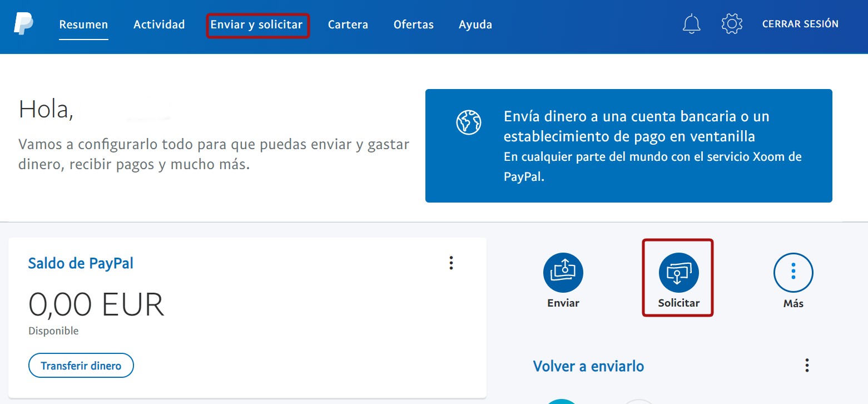The width and height of the screenshot is (868, 404).
Task: Click the Hola, greeting text
Action: (x=46, y=110)
